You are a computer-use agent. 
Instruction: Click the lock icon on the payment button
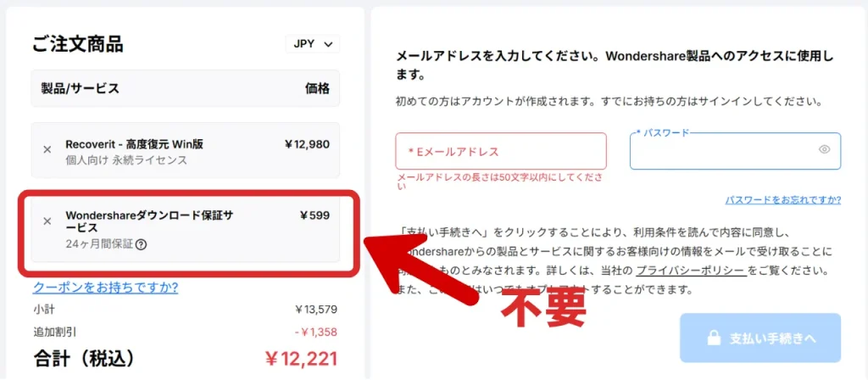713,338
